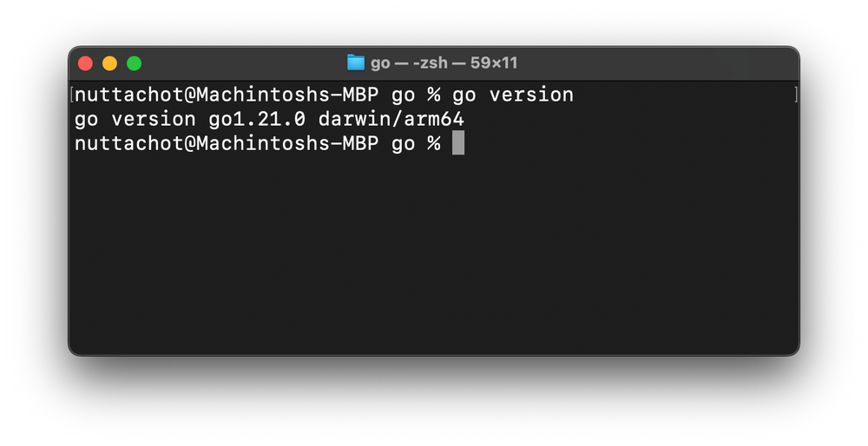Minimize the Terminal with the yellow button

[x=109, y=63]
